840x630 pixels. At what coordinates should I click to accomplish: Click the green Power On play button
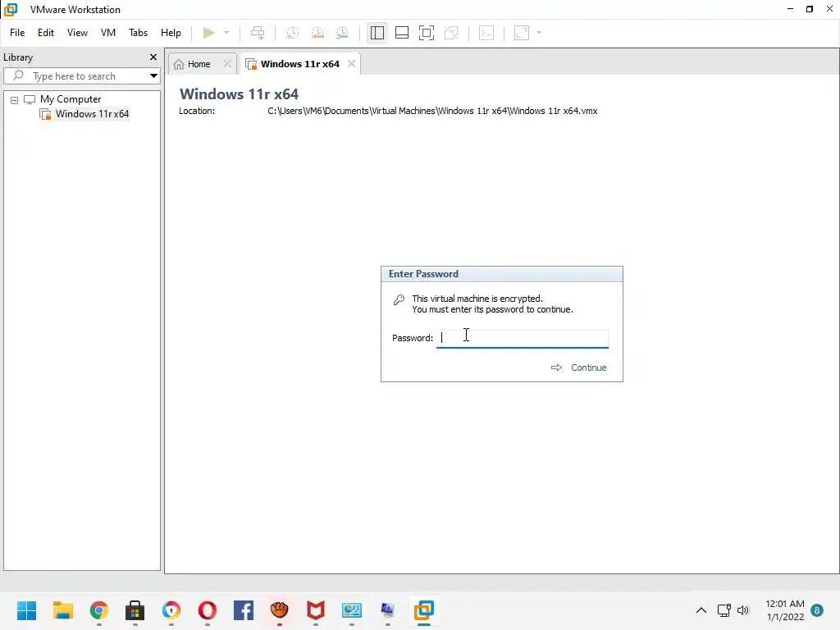209,33
